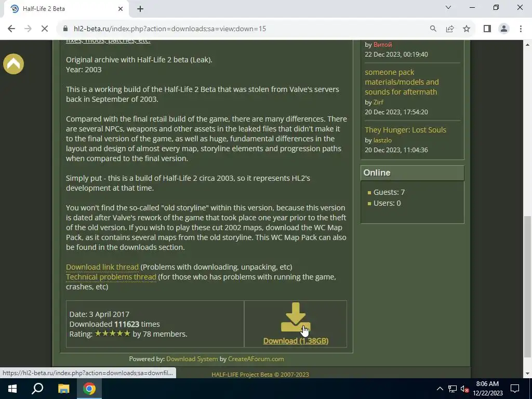This screenshot has width=532, height=399.
Task: Open the Technical problems thread link
Action: tap(111, 277)
